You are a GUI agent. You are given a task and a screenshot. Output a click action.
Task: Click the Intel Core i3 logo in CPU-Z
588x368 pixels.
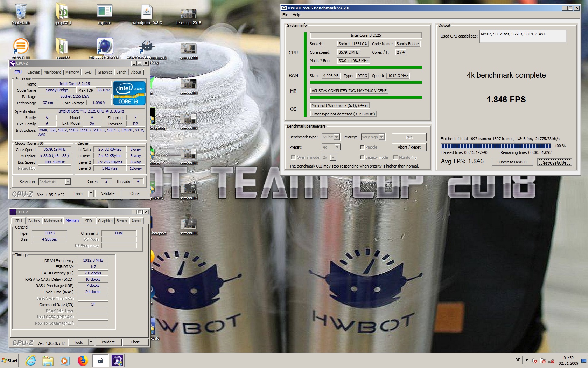click(129, 93)
